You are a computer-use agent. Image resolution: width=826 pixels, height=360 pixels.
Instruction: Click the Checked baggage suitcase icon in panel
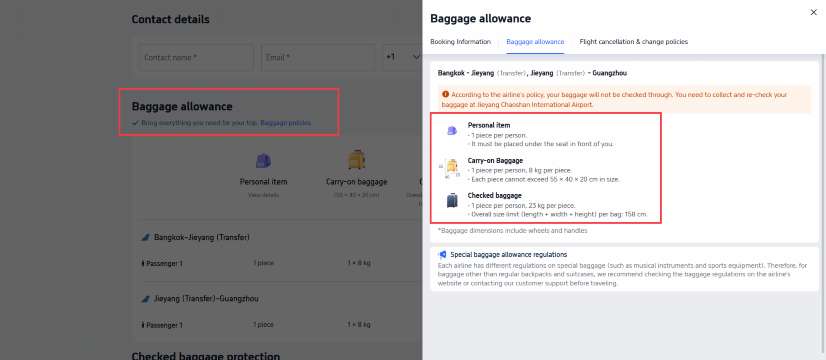(x=452, y=200)
